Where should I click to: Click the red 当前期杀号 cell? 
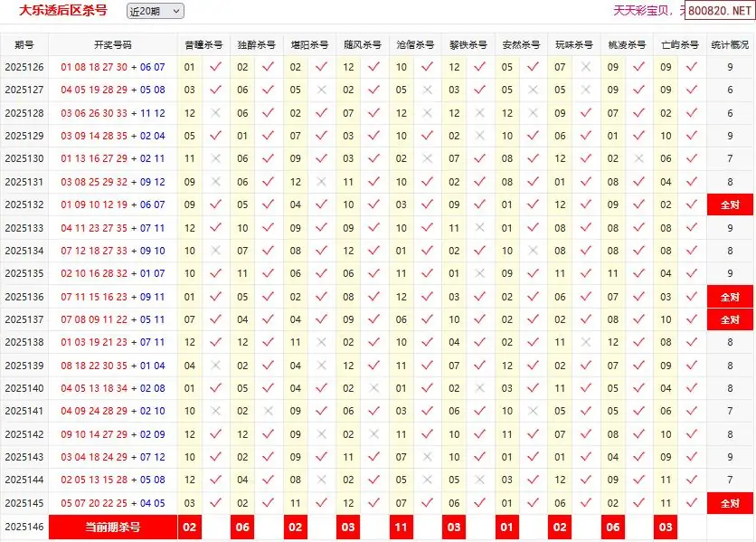pyautogui.click(x=113, y=527)
